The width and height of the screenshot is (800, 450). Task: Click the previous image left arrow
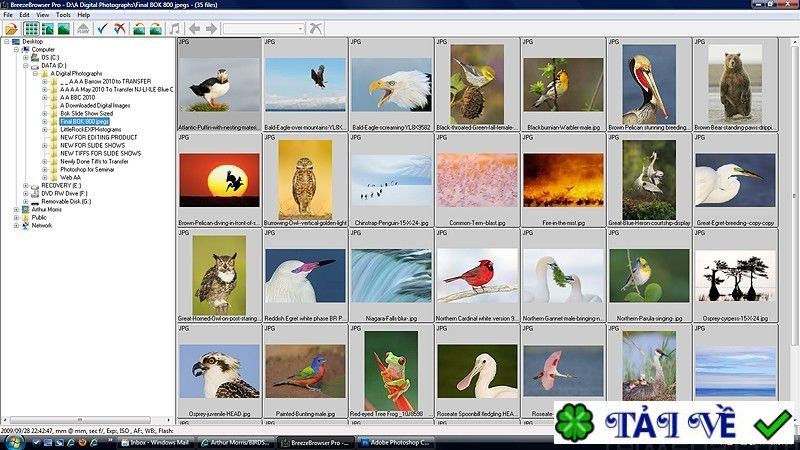tap(194, 29)
